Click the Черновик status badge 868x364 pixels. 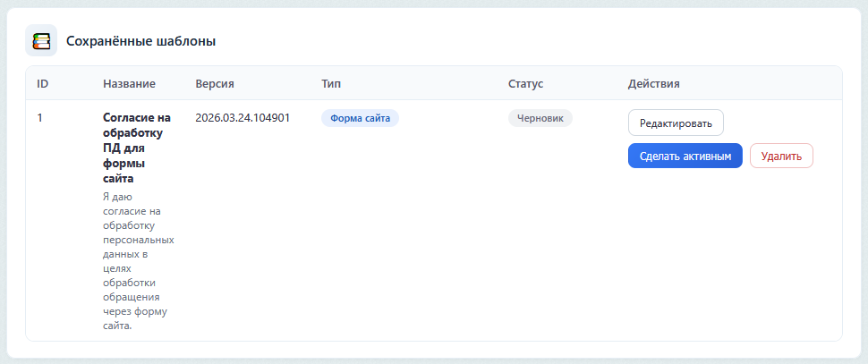coord(540,118)
